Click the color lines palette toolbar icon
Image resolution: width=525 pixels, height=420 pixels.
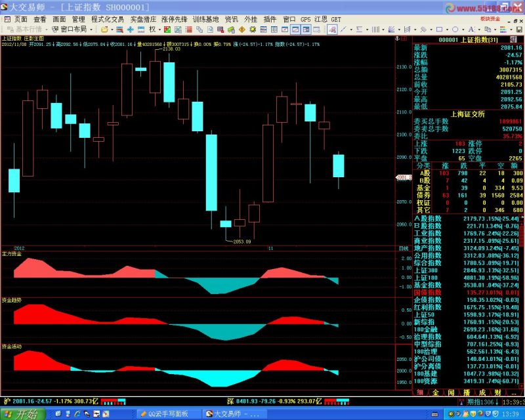click(503, 30)
